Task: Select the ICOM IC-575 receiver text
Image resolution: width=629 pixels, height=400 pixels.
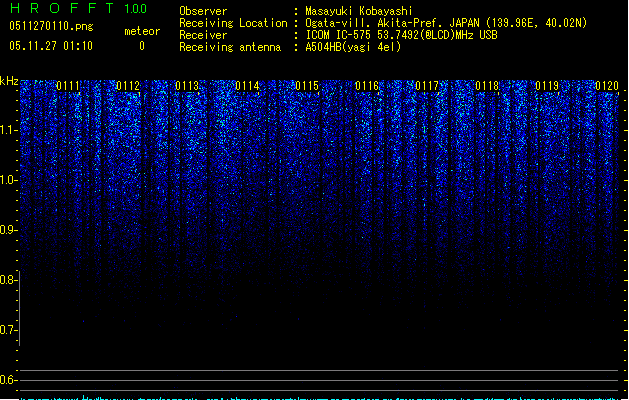Action: pyautogui.click(x=401, y=35)
